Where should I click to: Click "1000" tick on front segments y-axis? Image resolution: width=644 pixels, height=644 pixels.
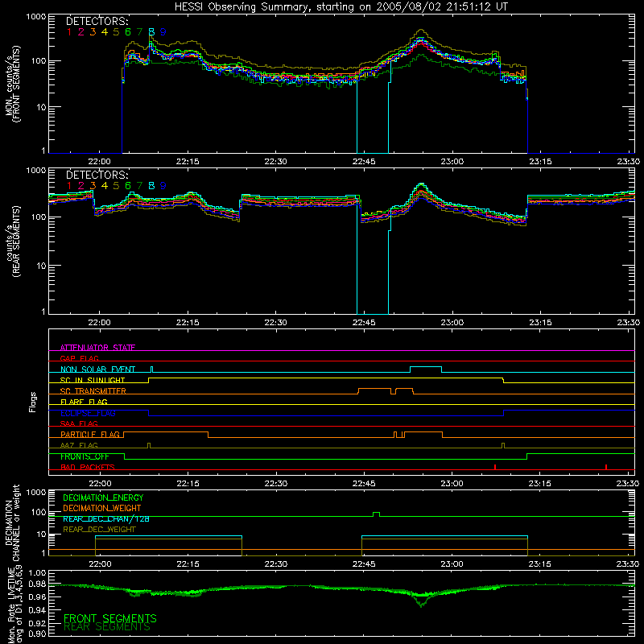tap(36, 17)
